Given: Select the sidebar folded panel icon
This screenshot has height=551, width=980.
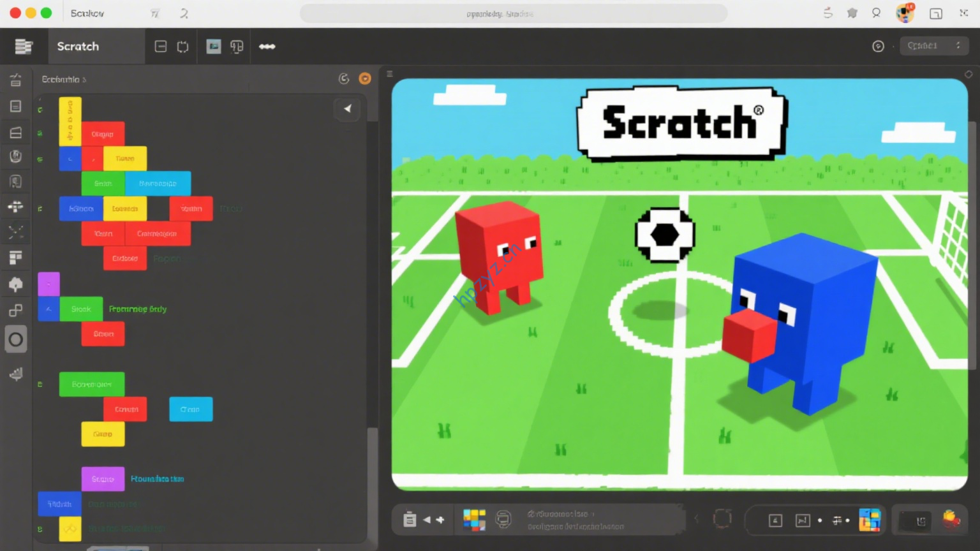Looking at the screenshot, I should coord(16,132).
